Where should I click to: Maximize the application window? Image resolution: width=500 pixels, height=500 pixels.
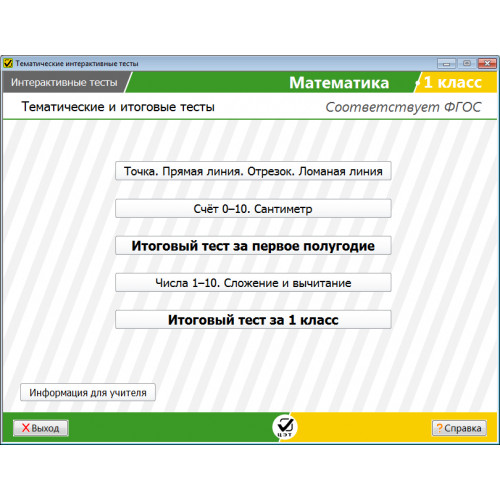tap(467, 63)
